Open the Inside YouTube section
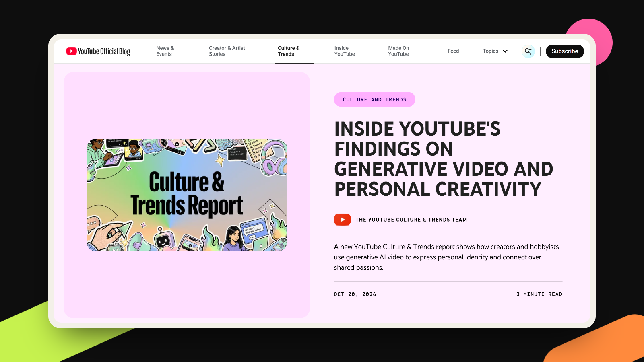 point(345,51)
